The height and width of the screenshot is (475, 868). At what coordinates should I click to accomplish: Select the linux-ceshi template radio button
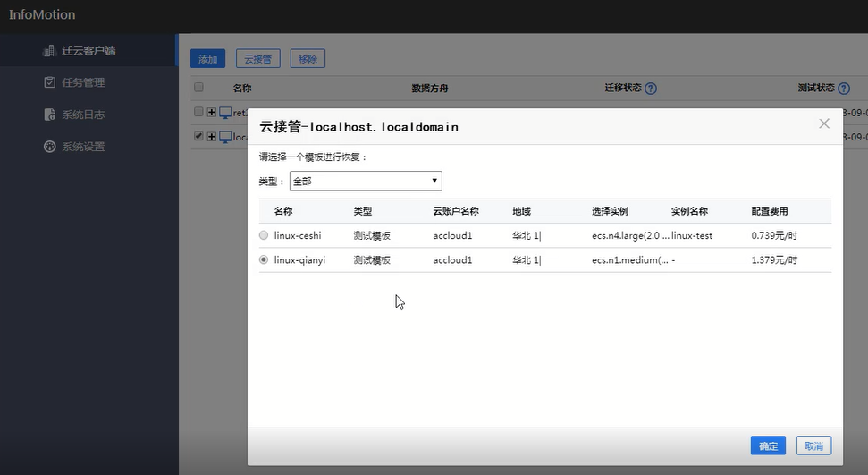pyautogui.click(x=264, y=235)
